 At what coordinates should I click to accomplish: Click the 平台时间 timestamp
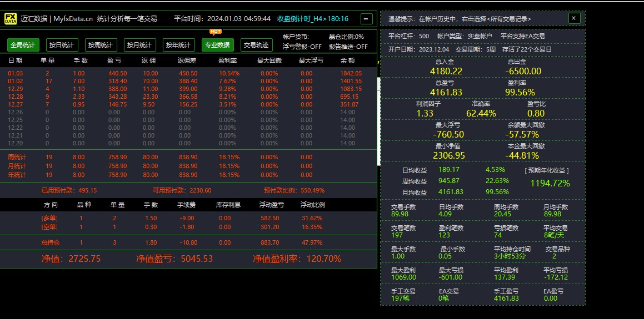pyautogui.click(x=222, y=19)
